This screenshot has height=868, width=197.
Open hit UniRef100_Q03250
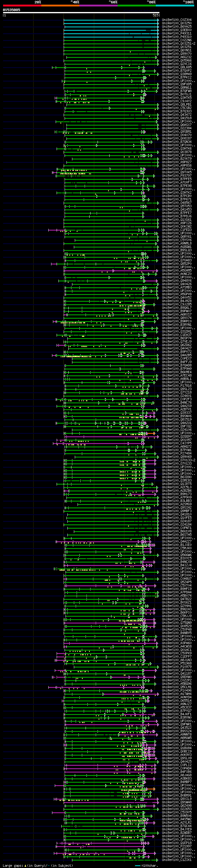pos(176,24)
